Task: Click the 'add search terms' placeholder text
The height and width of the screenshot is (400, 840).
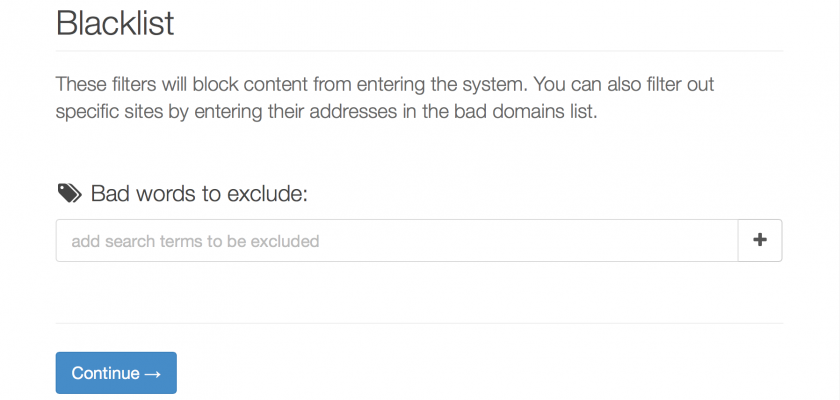Action: [x=195, y=241]
